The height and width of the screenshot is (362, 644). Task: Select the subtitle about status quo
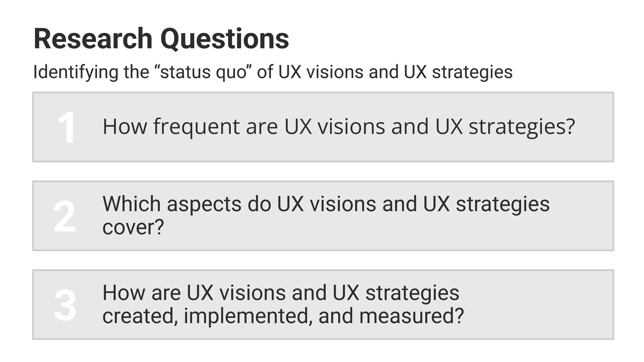pos(273,72)
